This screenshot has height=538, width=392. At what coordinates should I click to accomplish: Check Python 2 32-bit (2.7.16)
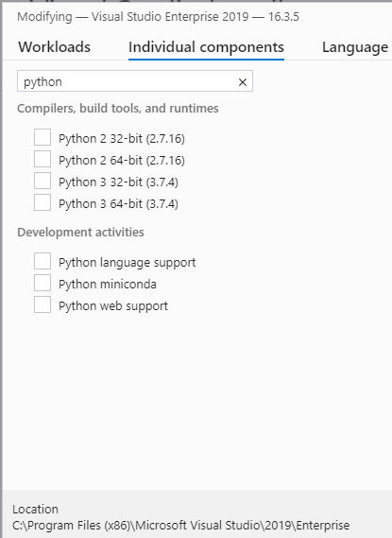point(43,137)
